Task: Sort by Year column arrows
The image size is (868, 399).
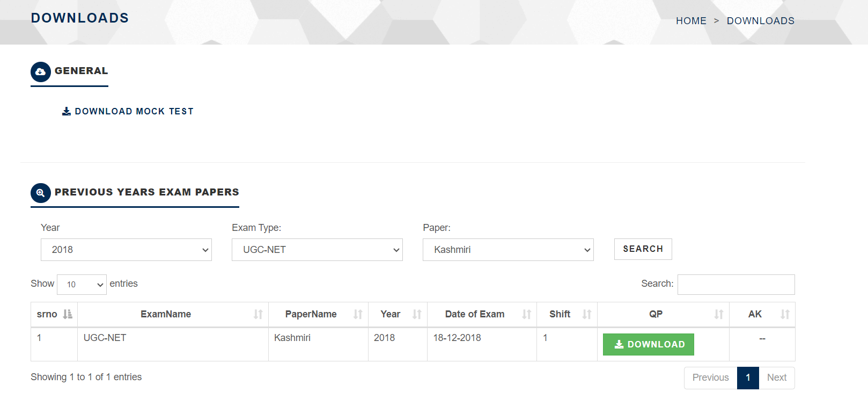Action: coord(417,314)
